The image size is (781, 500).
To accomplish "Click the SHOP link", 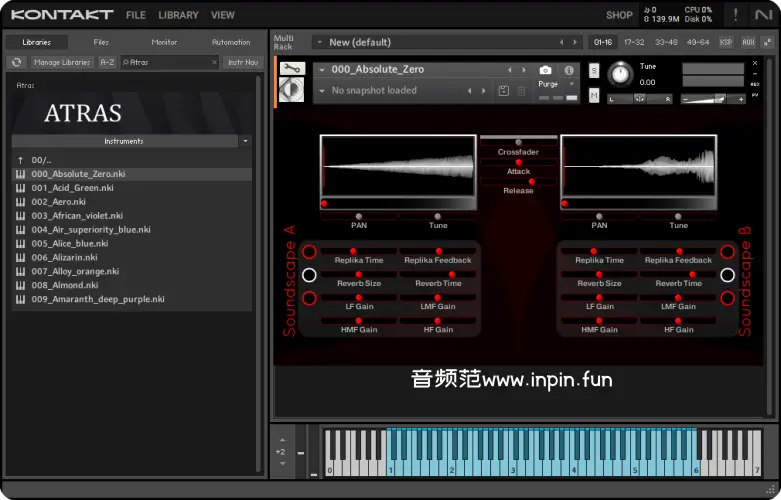I will (x=619, y=15).
